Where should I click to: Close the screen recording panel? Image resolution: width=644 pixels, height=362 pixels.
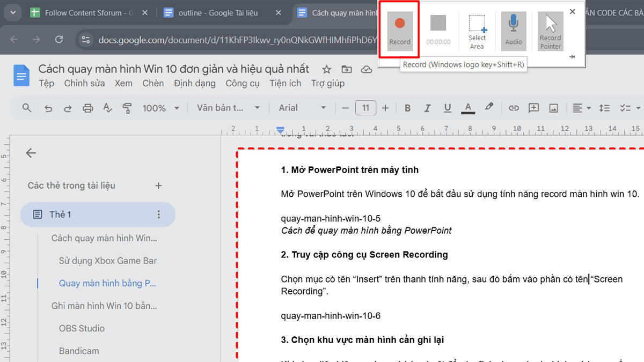[573, 11]
